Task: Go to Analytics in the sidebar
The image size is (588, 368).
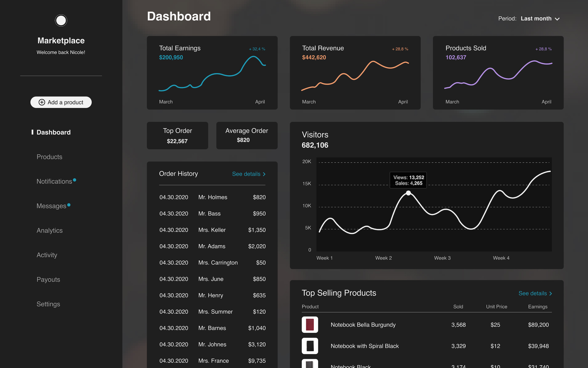Action: point(49,230)
